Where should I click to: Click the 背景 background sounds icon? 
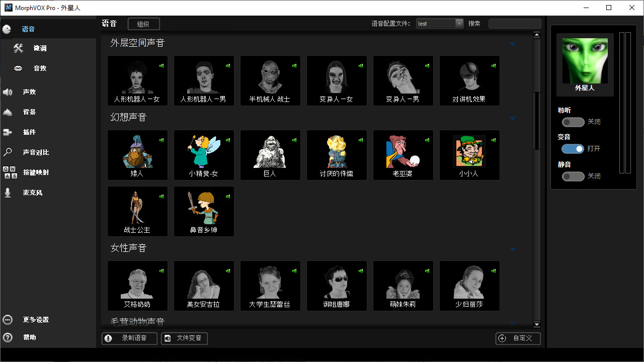pyautogui.click(x=29, y=112)
